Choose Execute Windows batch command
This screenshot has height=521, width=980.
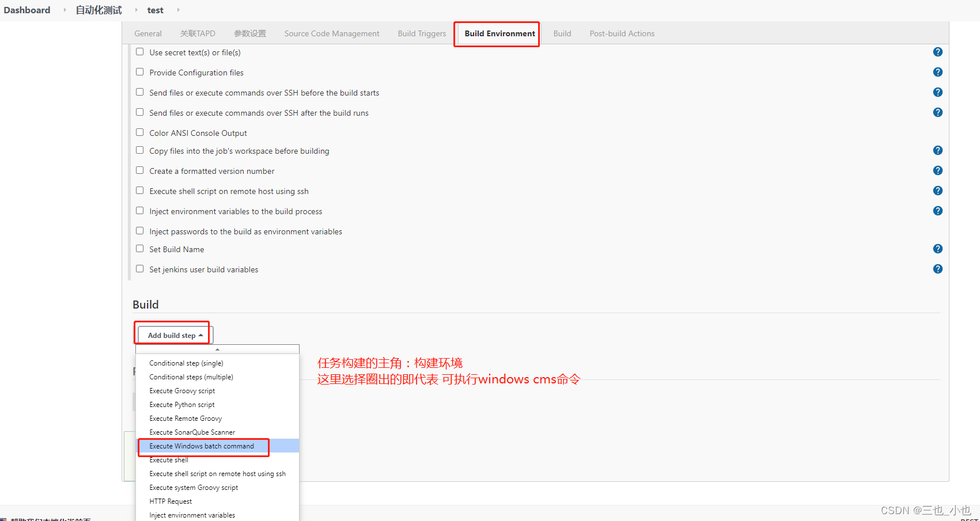click(217, 446)
